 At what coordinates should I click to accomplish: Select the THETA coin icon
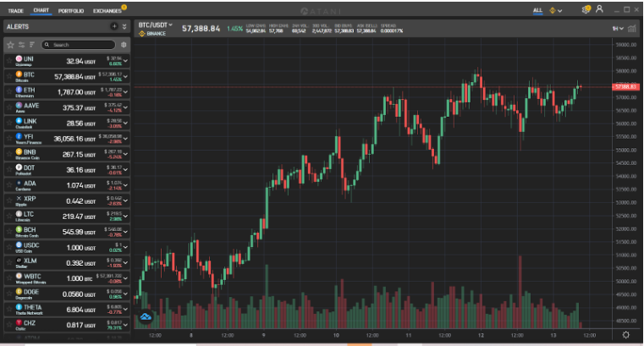point(19,307)
